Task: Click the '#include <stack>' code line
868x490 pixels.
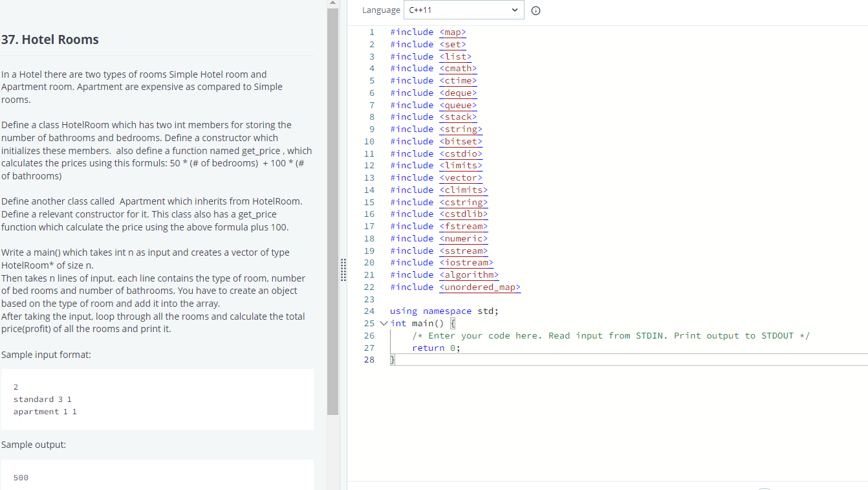Action: point(433,117)
